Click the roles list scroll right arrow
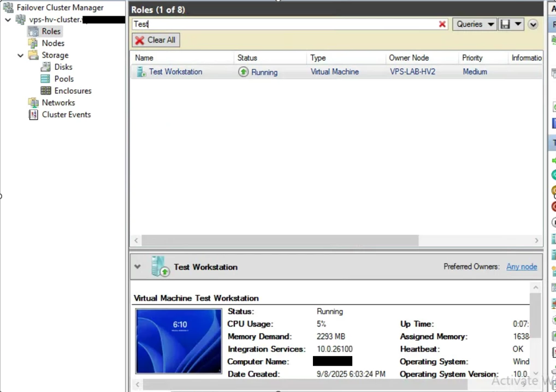The image size is (556, 392). [536, 240]
